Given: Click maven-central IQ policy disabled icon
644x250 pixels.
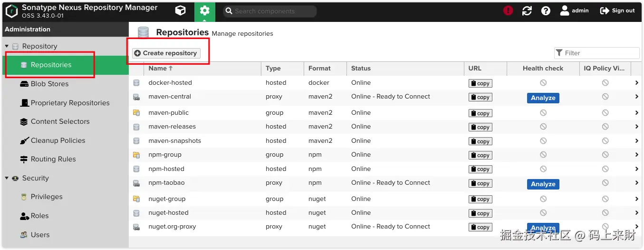Looking at the screenshot, I should coord(606,97).
